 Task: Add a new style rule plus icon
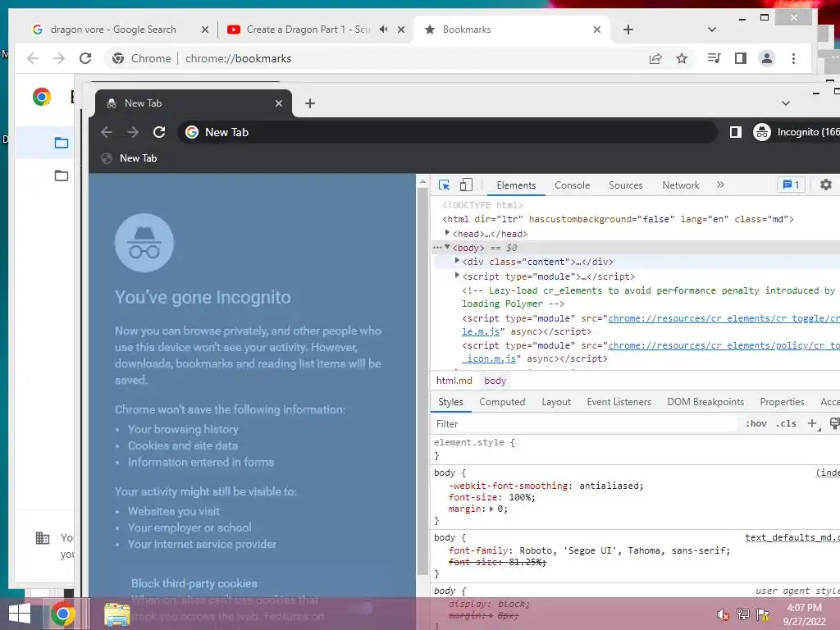pos(812,424)
